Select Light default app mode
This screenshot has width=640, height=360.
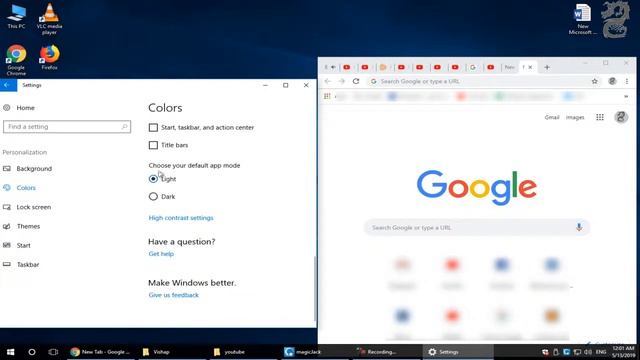(153, 179)
